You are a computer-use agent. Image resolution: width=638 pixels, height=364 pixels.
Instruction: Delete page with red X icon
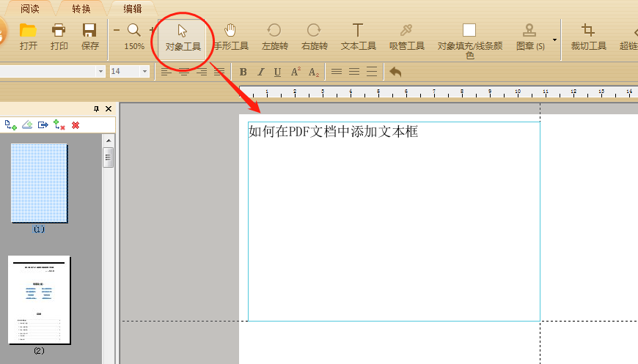tap(76, 125)
